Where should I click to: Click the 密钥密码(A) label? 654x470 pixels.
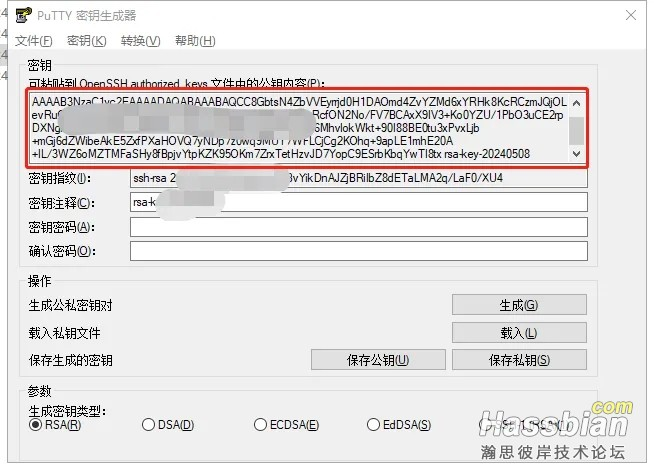click(62, 227)
